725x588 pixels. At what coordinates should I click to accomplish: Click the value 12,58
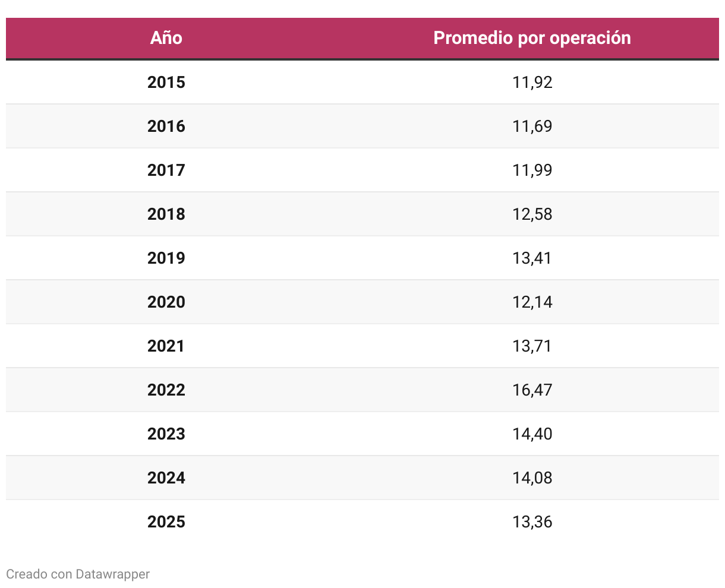(532, 214)
